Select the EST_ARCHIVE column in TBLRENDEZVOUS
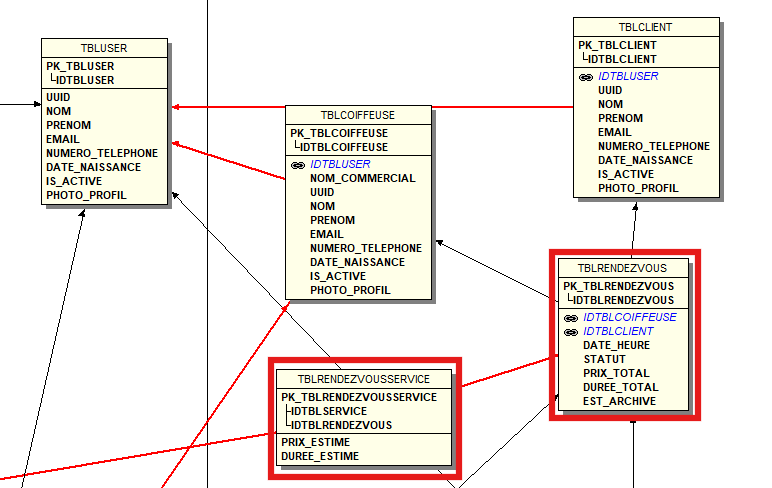772x488 pixels. point(619,401)
